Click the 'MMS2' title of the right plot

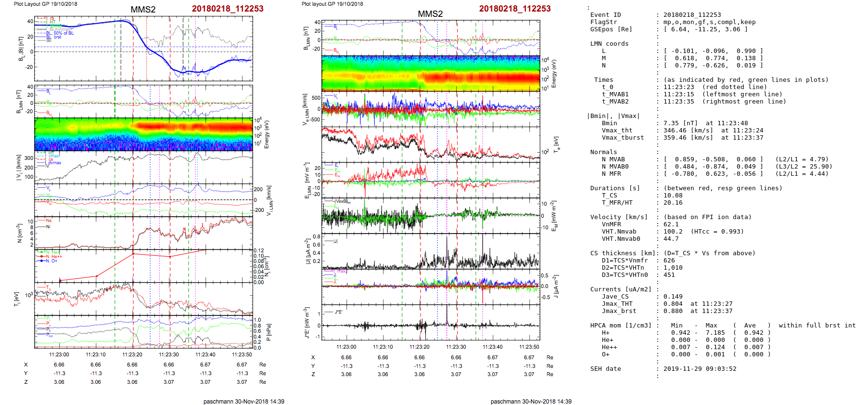pyautogui.click(x=430, y=14)
